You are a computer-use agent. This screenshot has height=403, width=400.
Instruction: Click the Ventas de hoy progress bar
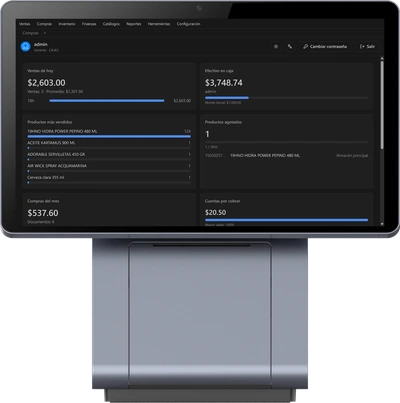(107, 100)
